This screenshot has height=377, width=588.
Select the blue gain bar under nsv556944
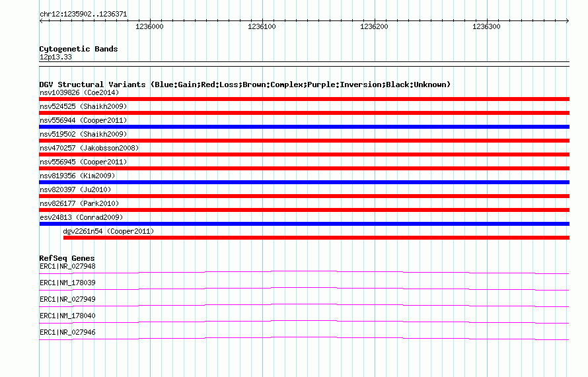pos(304,127)
